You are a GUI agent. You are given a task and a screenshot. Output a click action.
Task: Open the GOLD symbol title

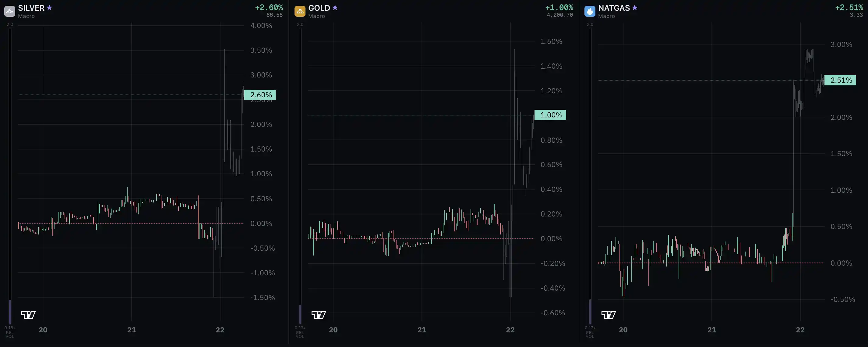tap(319, 8)
